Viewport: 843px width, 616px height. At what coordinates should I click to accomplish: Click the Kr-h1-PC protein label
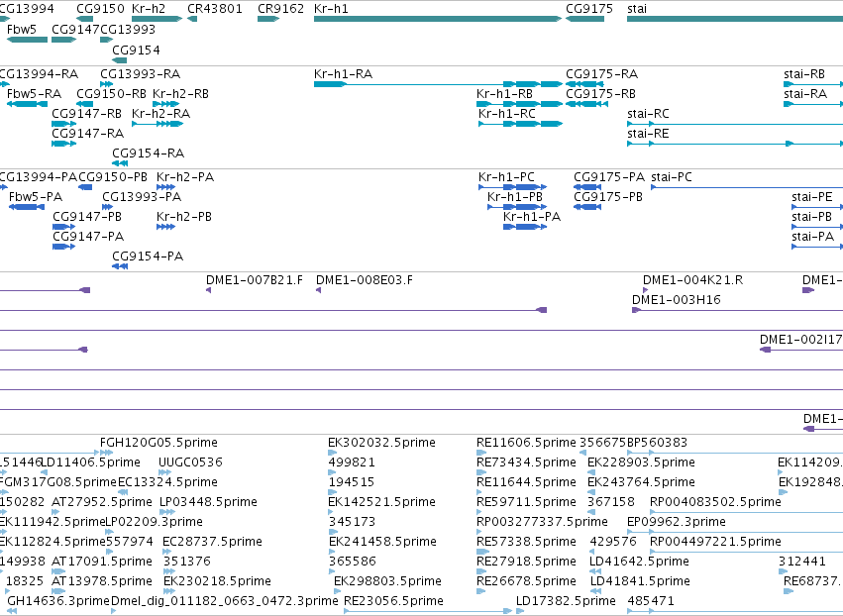(x=506, y=177)
